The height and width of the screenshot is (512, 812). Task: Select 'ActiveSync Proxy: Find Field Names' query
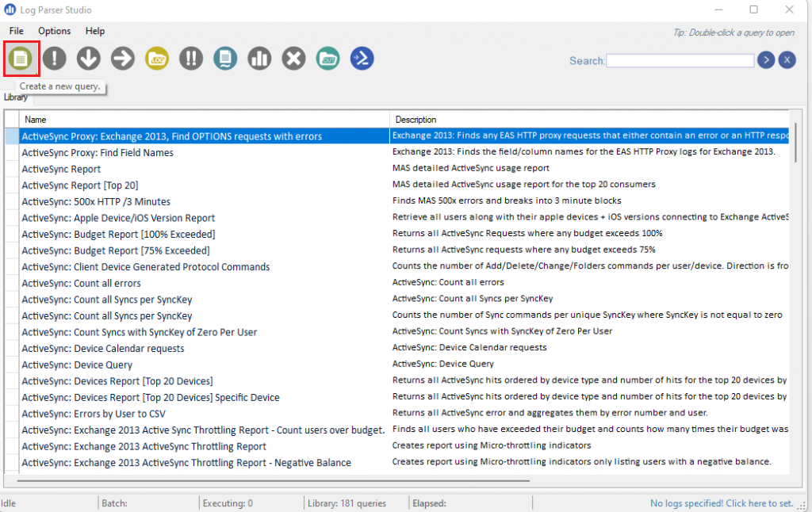98,153
